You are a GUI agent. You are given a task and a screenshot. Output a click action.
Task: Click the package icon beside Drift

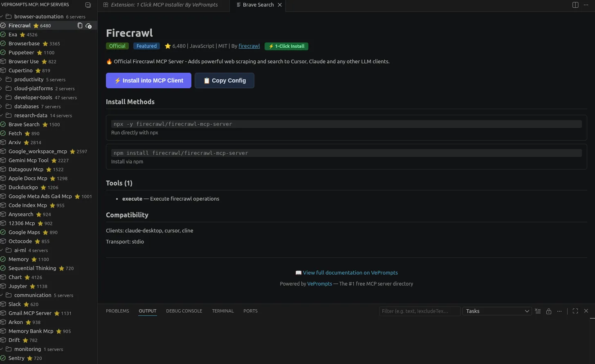(x=3, y=340)
